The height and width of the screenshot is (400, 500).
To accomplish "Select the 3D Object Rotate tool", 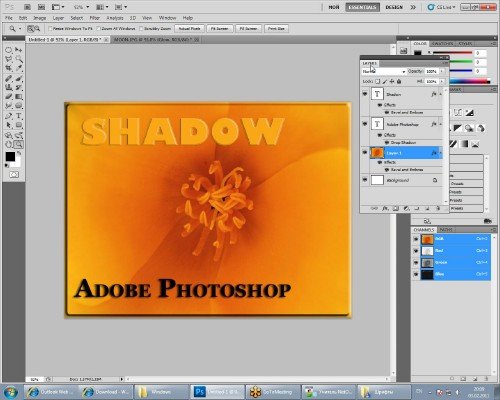I will pos(9,135).
